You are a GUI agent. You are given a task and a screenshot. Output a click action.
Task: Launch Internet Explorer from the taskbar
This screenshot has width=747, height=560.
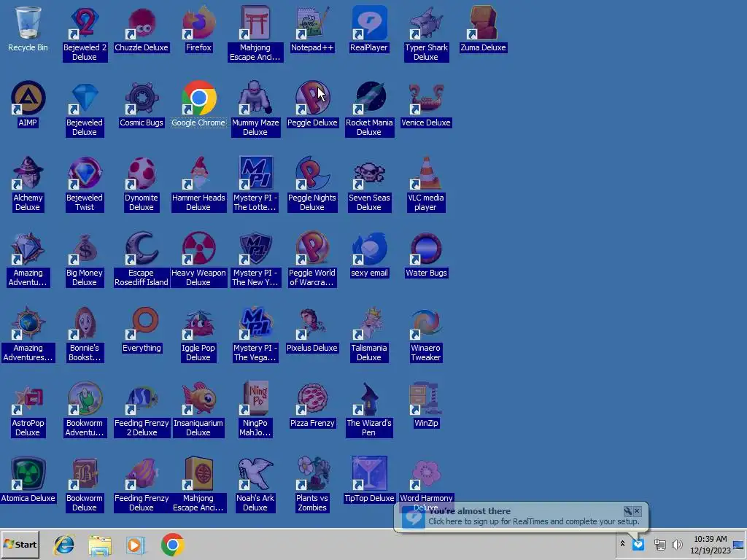click(x=64, y=544)
